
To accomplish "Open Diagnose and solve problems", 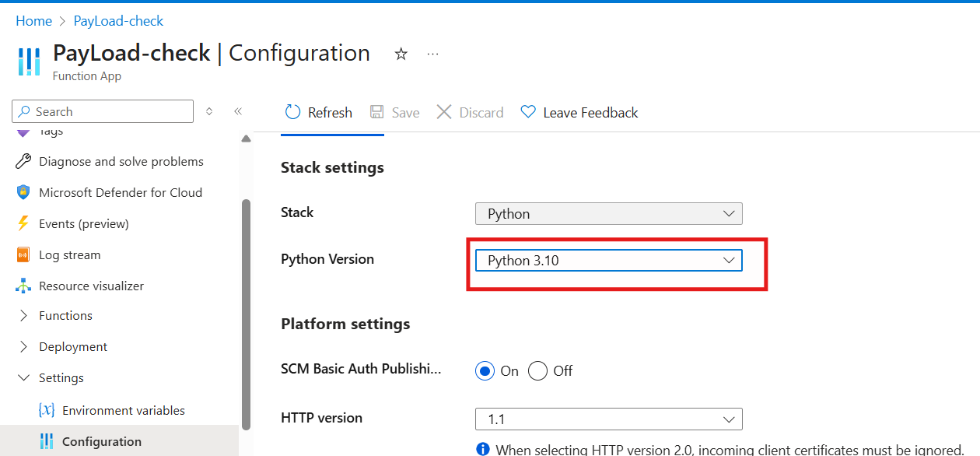I will [x=121, y=162].
